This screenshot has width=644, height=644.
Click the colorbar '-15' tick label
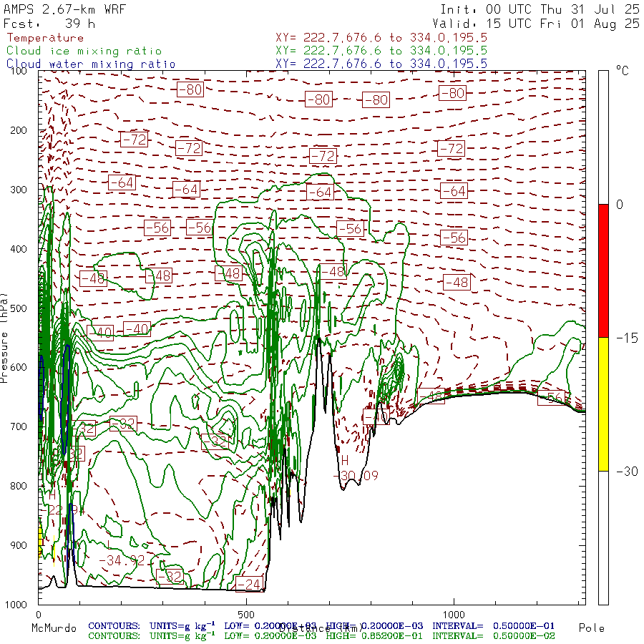(x=627, y=338)
